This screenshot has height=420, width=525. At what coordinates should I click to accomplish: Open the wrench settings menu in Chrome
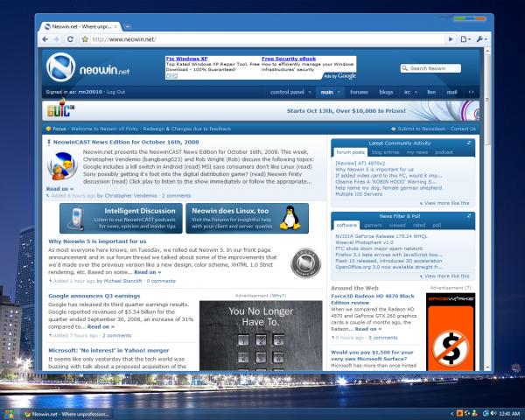482,39
